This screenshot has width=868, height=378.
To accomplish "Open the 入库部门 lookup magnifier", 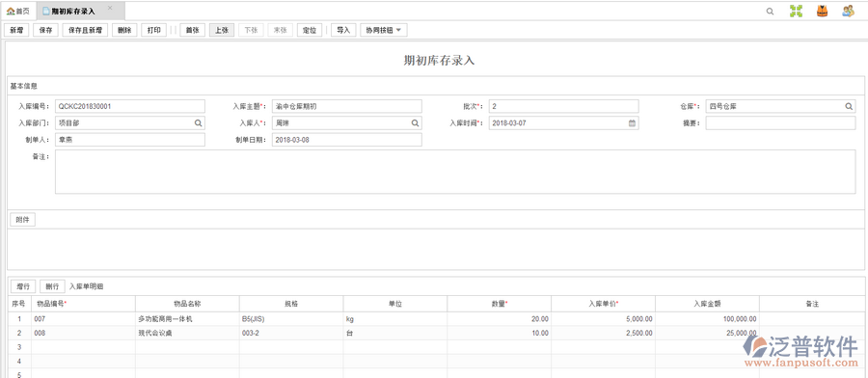I will 198,123.
